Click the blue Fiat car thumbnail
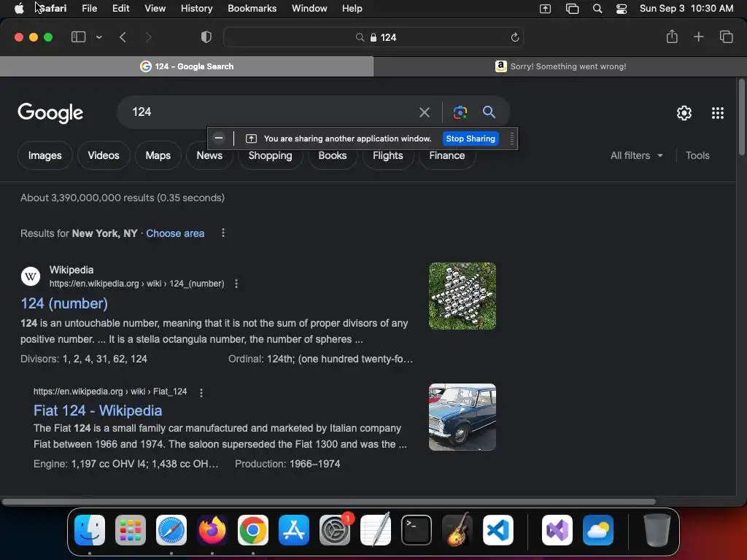This screenshot has height=560, width=747. [462, 417]
